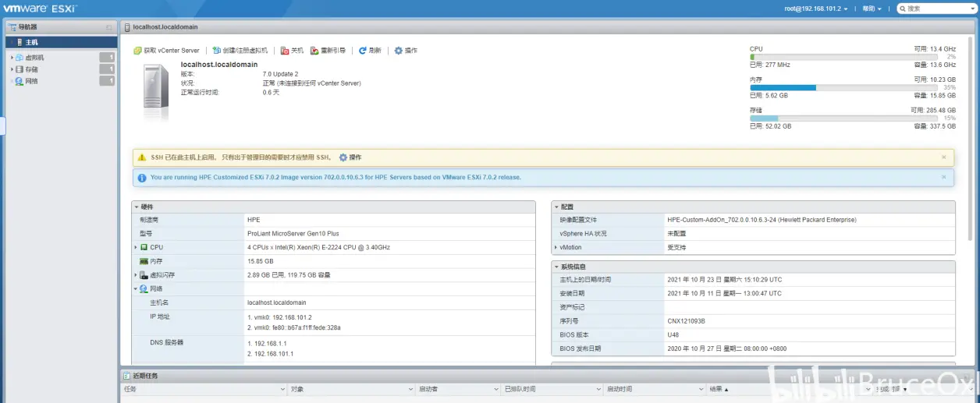The height and width of the screenshot is (403, 980).
Task: Open the 已排队时间 column dropdown arrow
Action: coord(598,388)
